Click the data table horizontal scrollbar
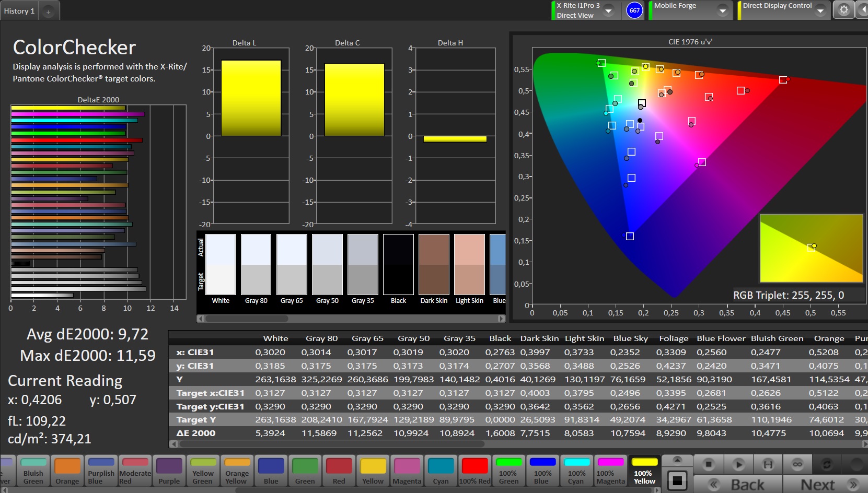Image resolution: width=868 pixels, height=493 pixels. click(x=332, y=444)
